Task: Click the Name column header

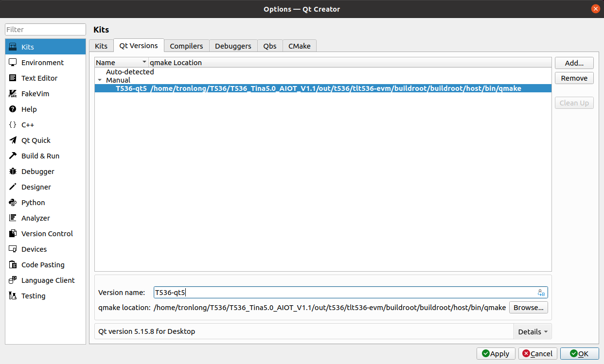Action: tap(122, 62)
